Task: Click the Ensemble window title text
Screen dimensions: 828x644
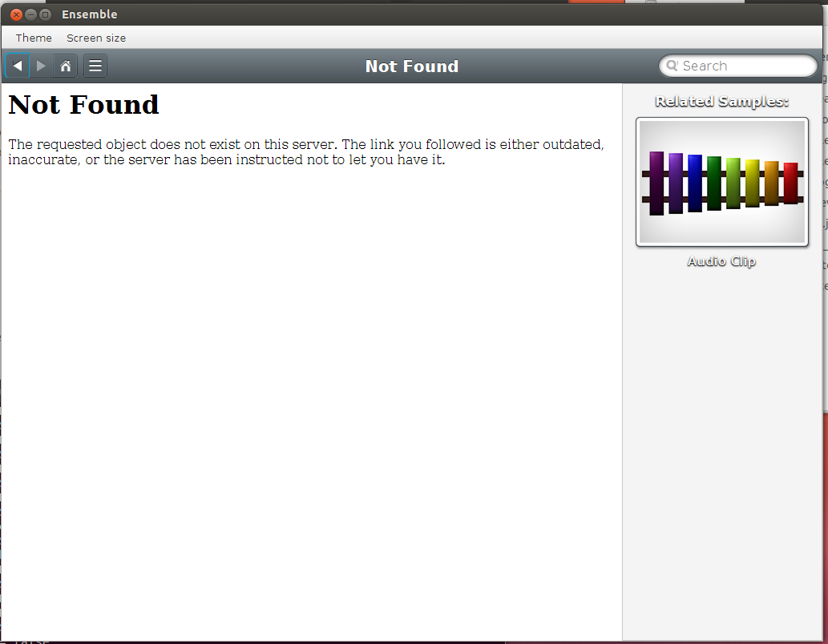Action: pyautogui.click(x=89, y=14)
